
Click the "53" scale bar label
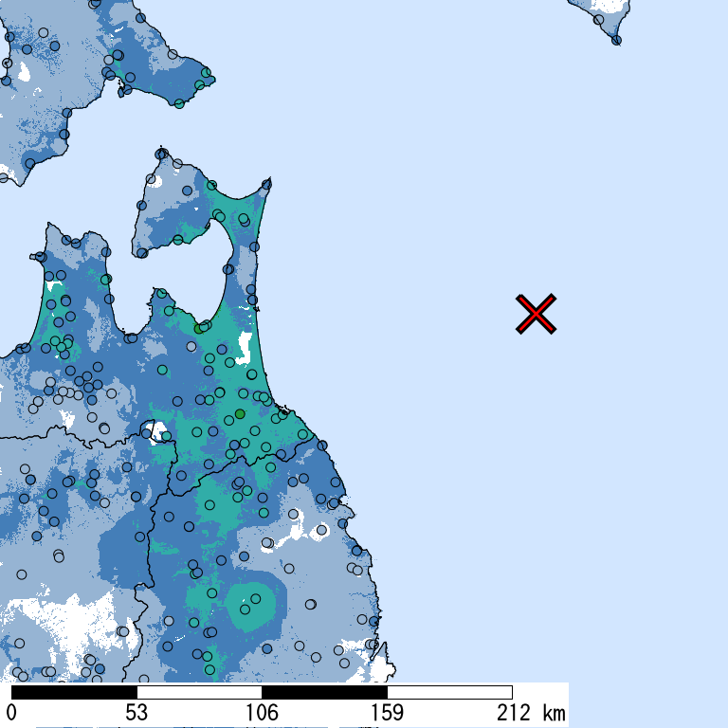click(x=136, y=713)
